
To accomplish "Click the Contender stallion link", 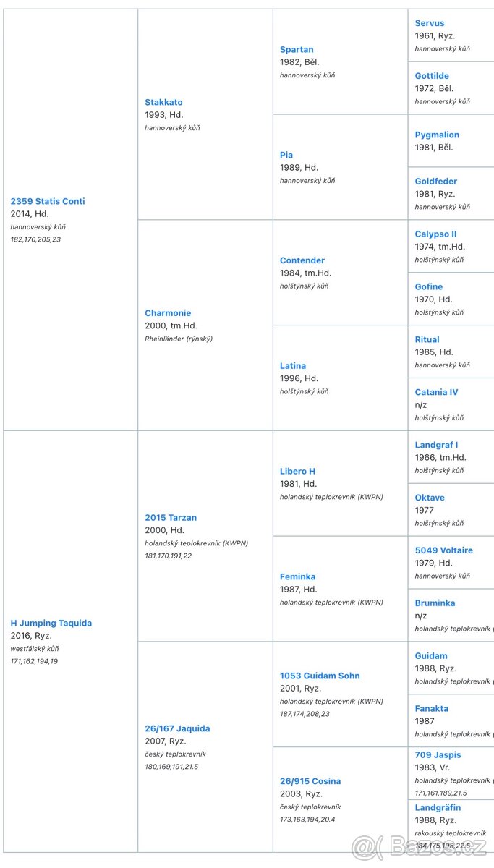I will [302, 260].
